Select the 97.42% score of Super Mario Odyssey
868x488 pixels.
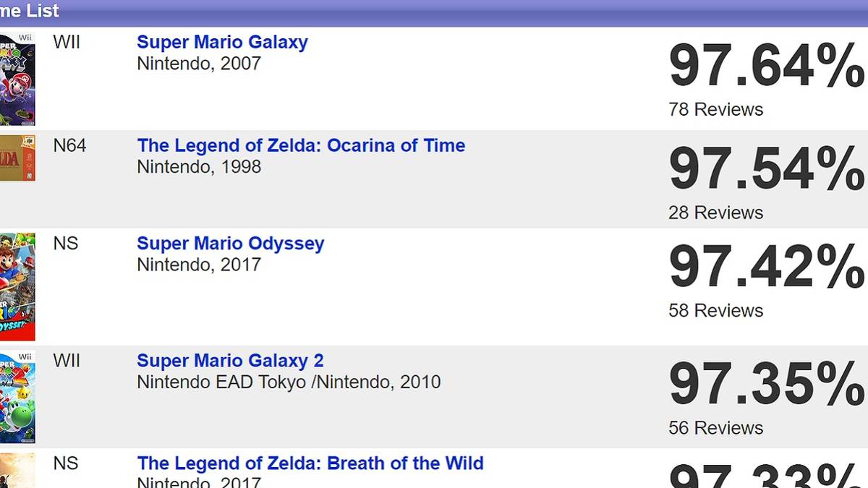[x=766, y=267]
